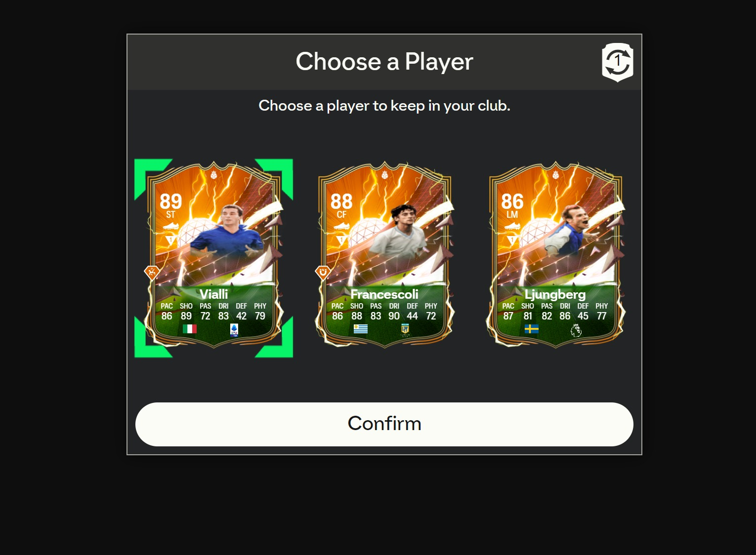Click the crown ball emblem atop Francescoli's card
756x555 pixels.
[x=384, y=175]
